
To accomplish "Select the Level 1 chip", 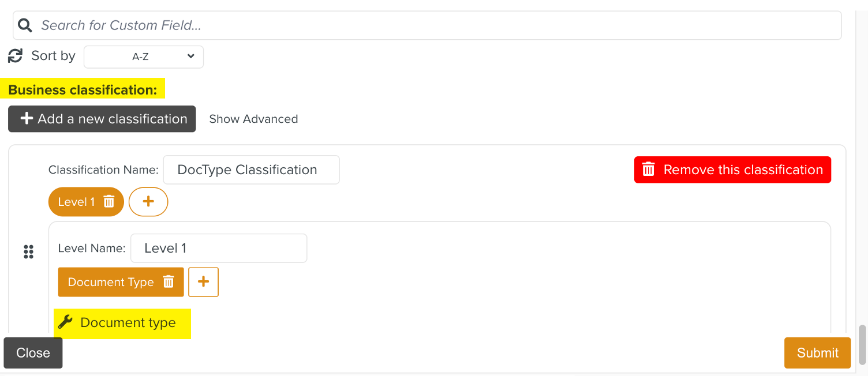I will tap(78, 201).
